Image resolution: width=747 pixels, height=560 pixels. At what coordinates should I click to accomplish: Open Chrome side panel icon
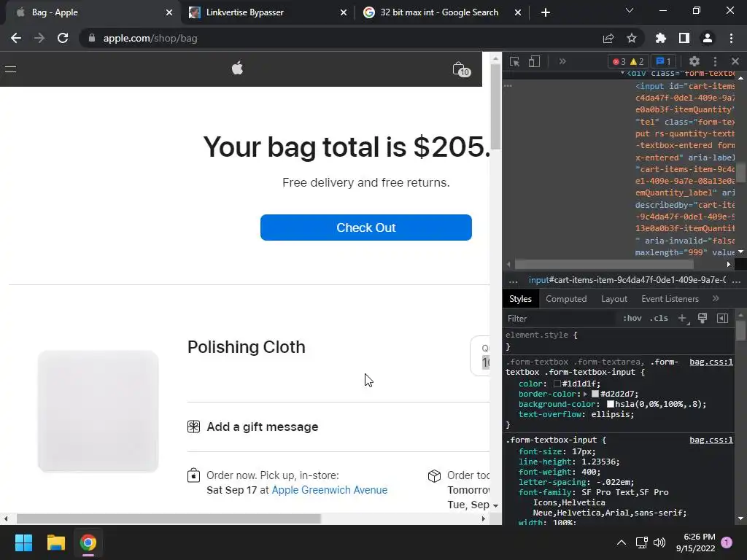tap(684, 38)
